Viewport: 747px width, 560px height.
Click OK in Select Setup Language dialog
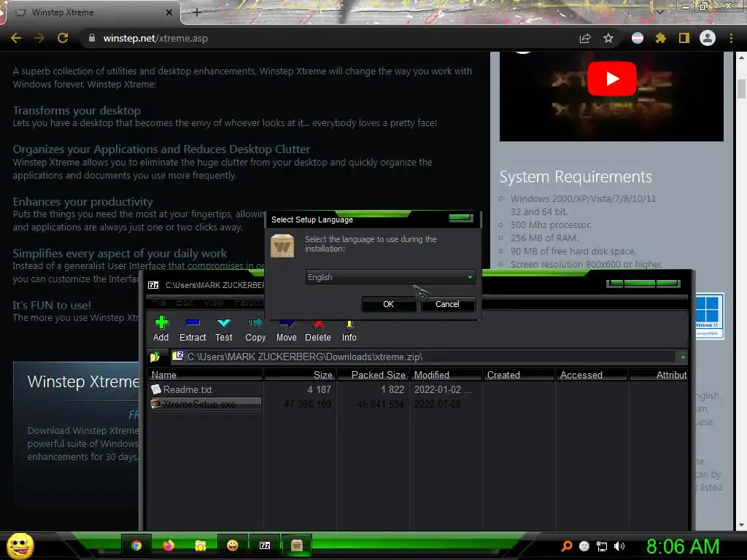coord(388,304)
